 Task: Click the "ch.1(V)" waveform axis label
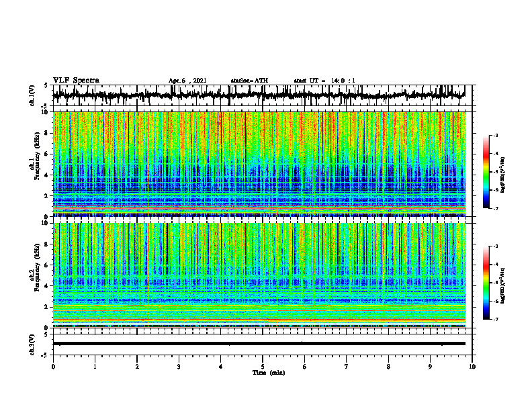click(32, 95)
